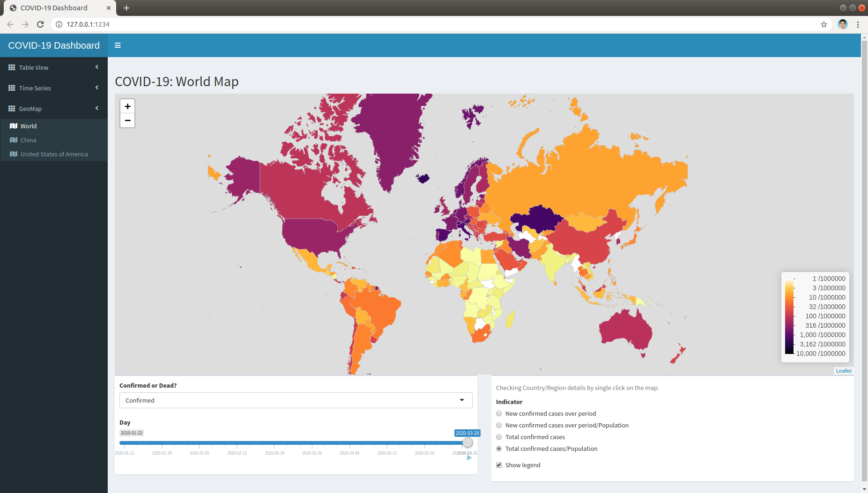Toggle the sidebar hamburger menu

[x=118, y=45]
